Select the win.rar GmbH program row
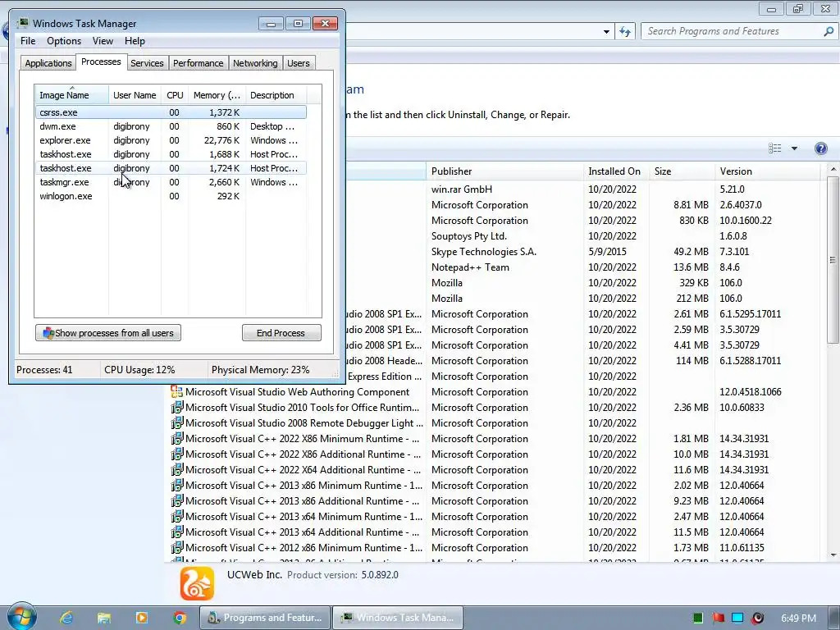The image size is (840, 630). pyautogui.click(x=582, y=189)
